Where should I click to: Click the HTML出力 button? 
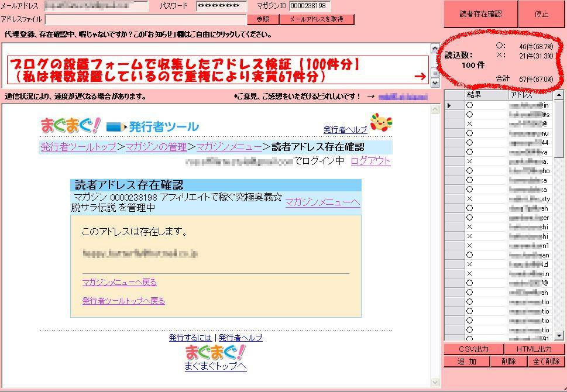(534, 349)
